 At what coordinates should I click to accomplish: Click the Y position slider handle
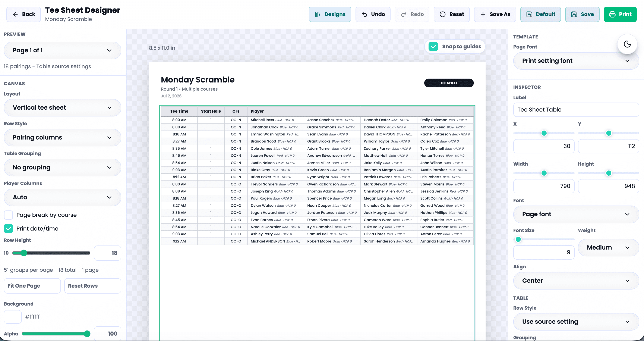(609, 133)
